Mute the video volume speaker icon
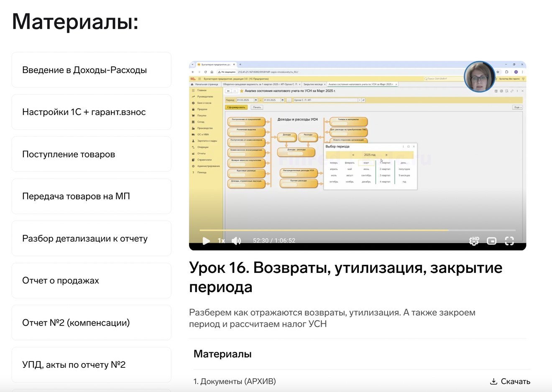This screenshot has height=392, width=552. 236,241
